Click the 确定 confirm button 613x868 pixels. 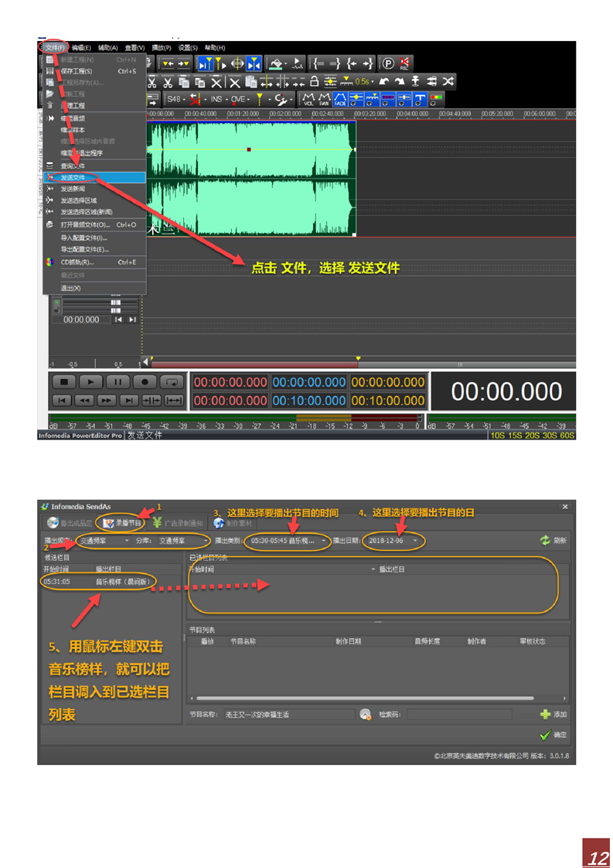(553, 735)
